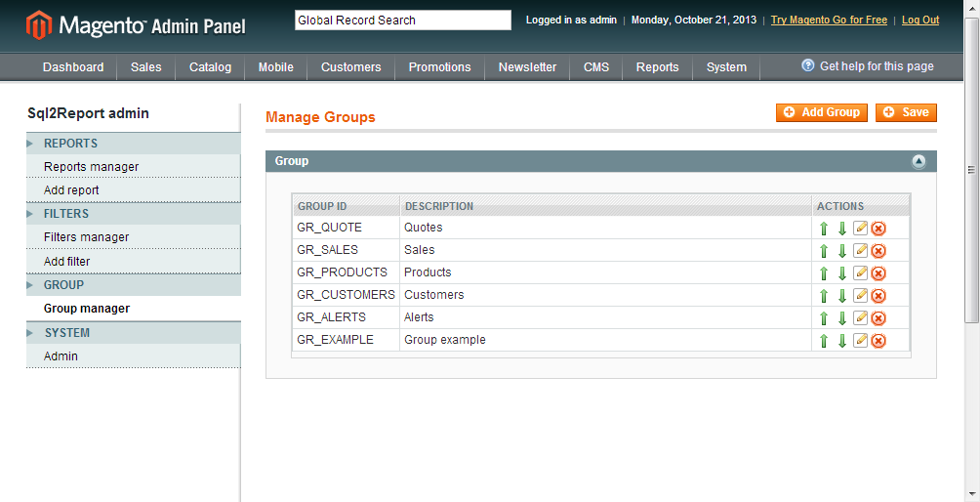This screenshot has width=980, height=502.
Task: Edit the GR_EXAMPLE group
Action: [861, 341]
